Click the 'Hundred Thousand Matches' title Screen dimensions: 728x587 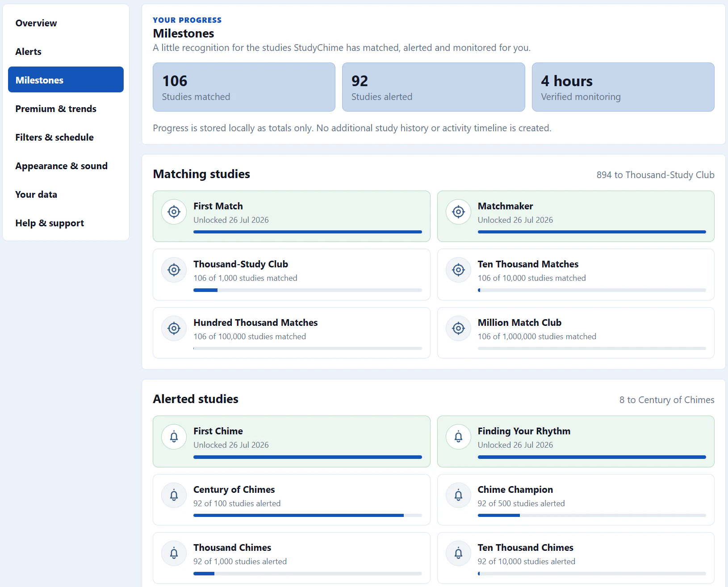[255, 322]
